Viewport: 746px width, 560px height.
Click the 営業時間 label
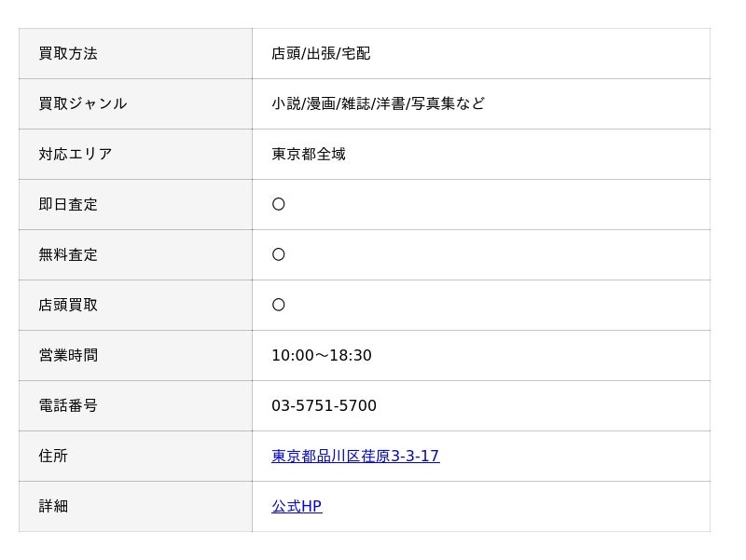click(68, 355)
